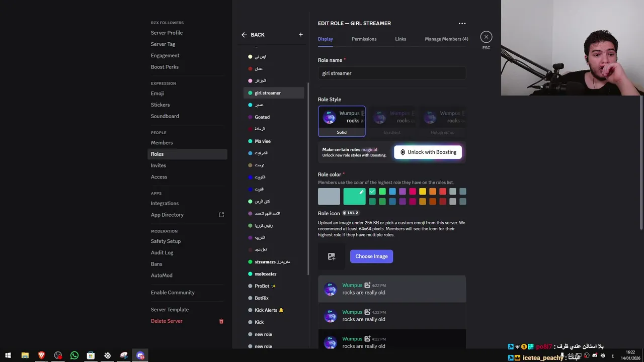Click BACK to return to roles list

tap(257, 35)
